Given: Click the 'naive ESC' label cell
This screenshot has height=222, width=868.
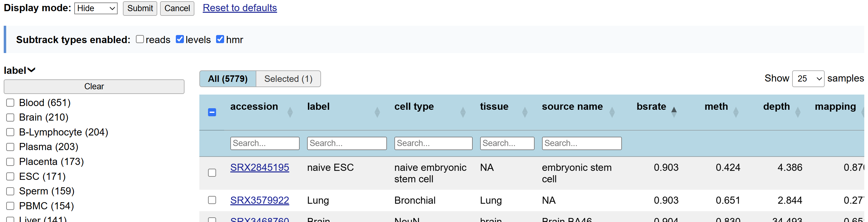Looking at the screenshot, I should [x=331, y=168].
